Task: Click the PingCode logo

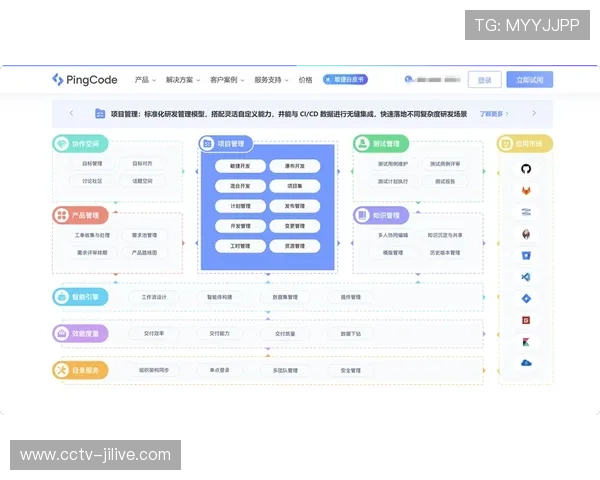Action: pos(85,80)
